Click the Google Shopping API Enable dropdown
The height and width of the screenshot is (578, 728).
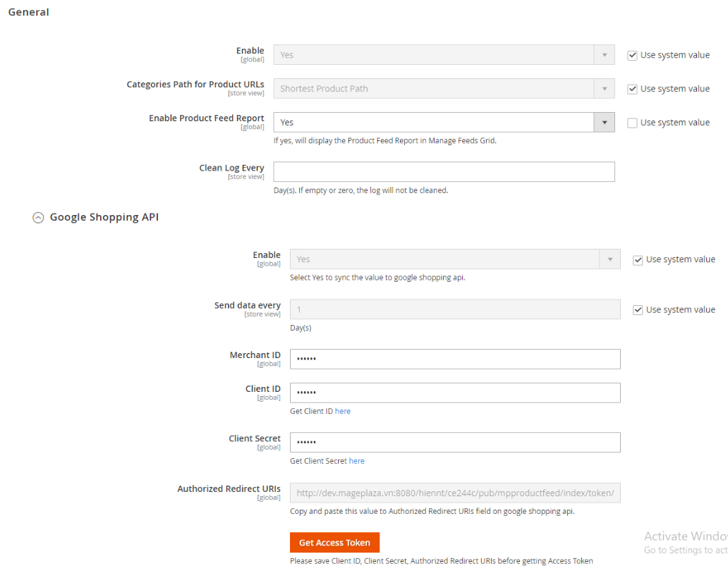pyautogui.click(x=454, y=259)
